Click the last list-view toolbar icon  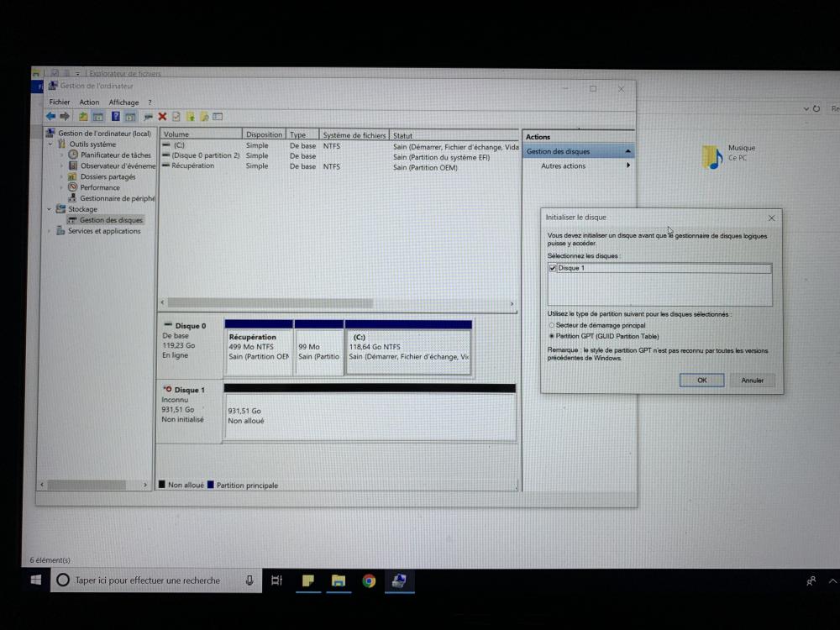coord(218,116)
